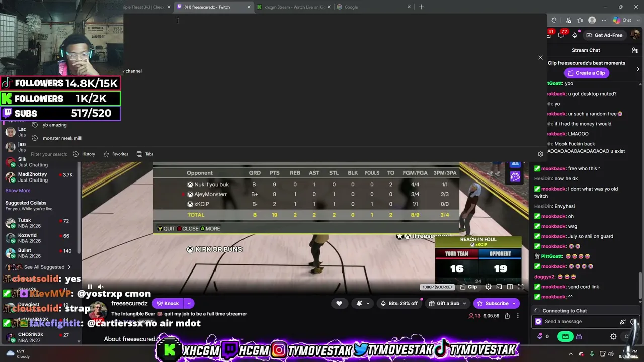Filter search suggestions by Favorites
This screenshot has width=644, height=362.
pyautogui.click(x=116, y=154)
